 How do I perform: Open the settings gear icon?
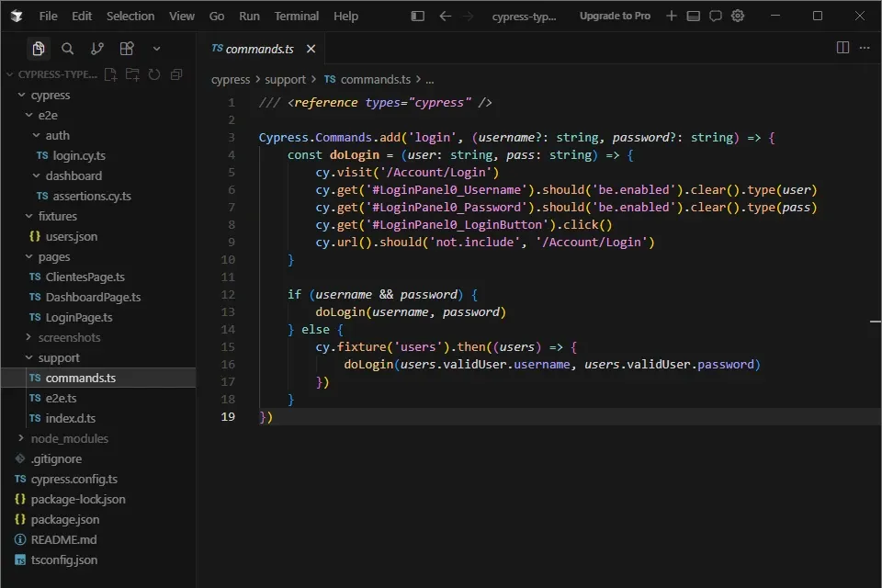click(738, 16)
